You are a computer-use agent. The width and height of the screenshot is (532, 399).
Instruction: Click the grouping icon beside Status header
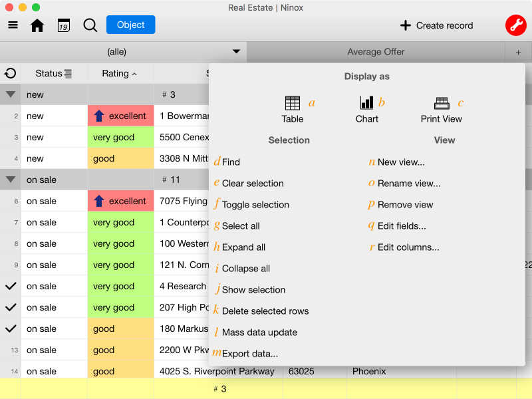68,74
